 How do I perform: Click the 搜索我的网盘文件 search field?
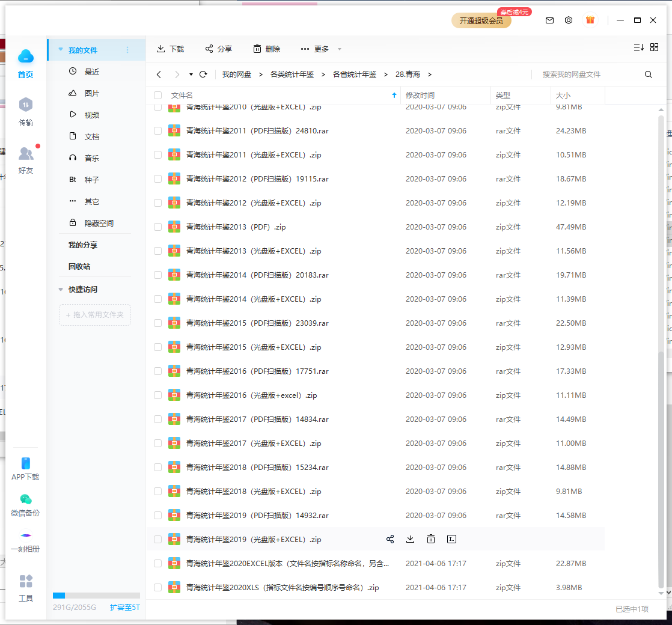point(589,75)
